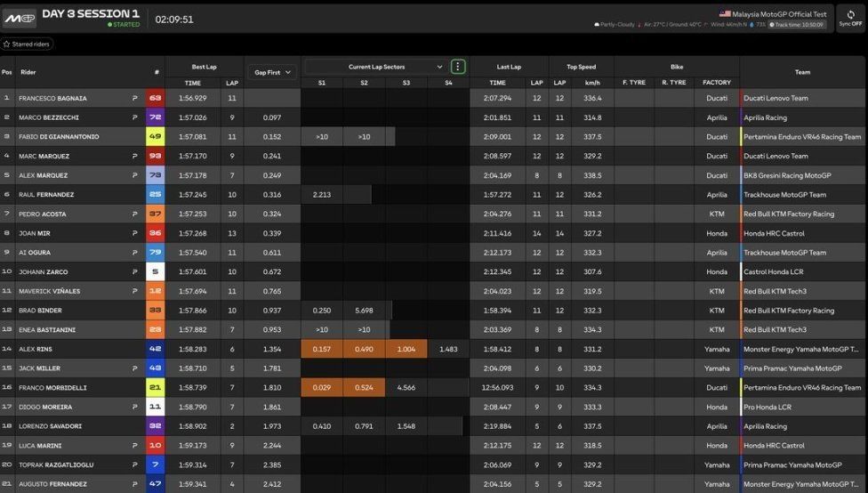868x493 pixels.
Task: Click the best lap time 1:56.929
Action: pos(193,98)
